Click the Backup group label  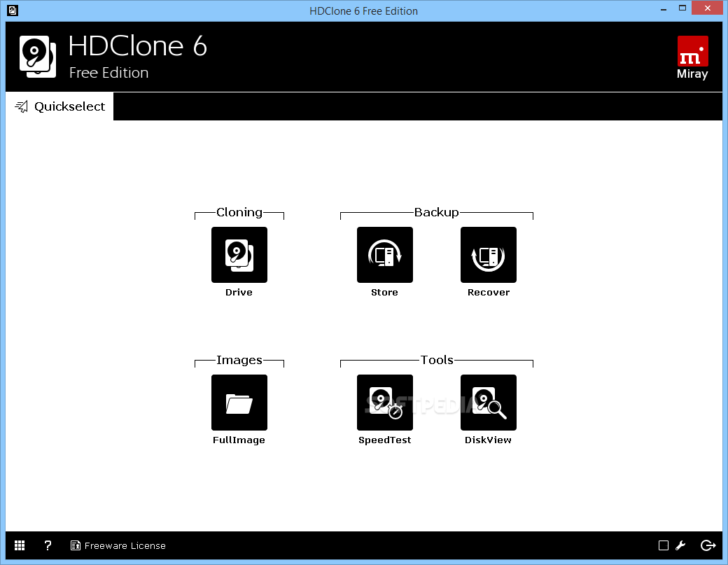tap(436, 212)
